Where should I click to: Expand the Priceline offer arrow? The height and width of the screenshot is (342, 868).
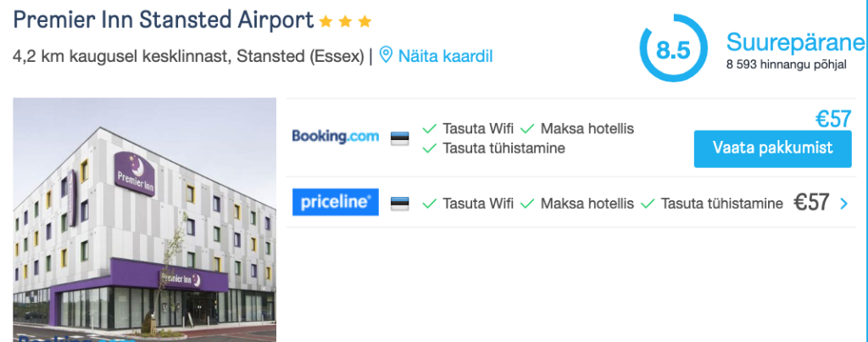843,203
